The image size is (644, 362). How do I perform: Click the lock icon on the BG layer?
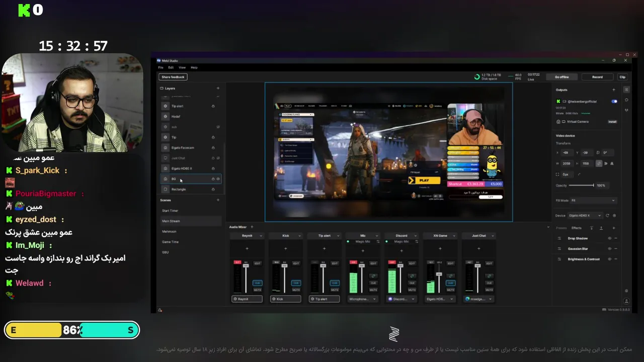click(213, 179)
